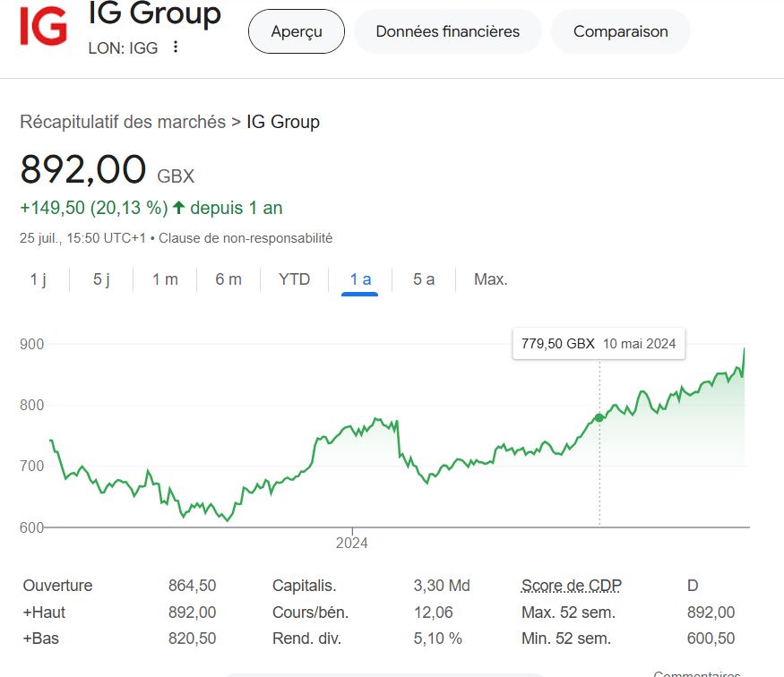Open the three-dot menu beside LON: IGG
This screenshot has width=784, height=677.
(176, 47)
